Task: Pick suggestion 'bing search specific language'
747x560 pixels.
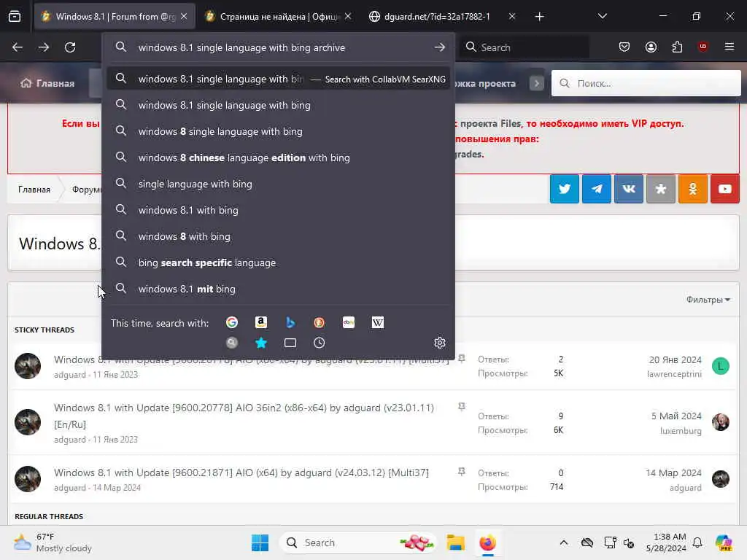Action: point(278,262)
